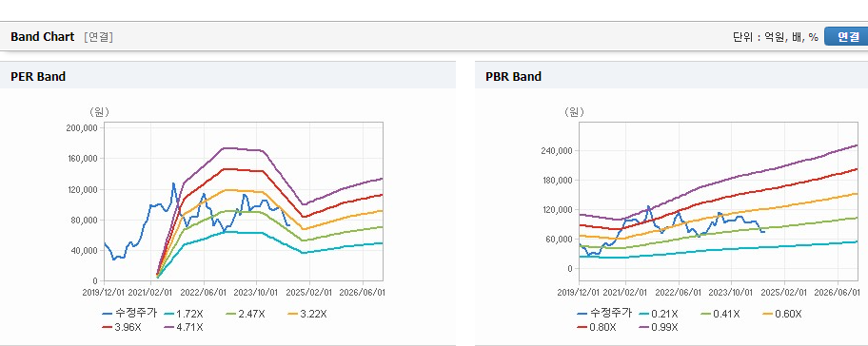The height and width of the screenshot is (346, 868).
Task: Toggle the 3.96X legend entry
Action: coord(122,327)
